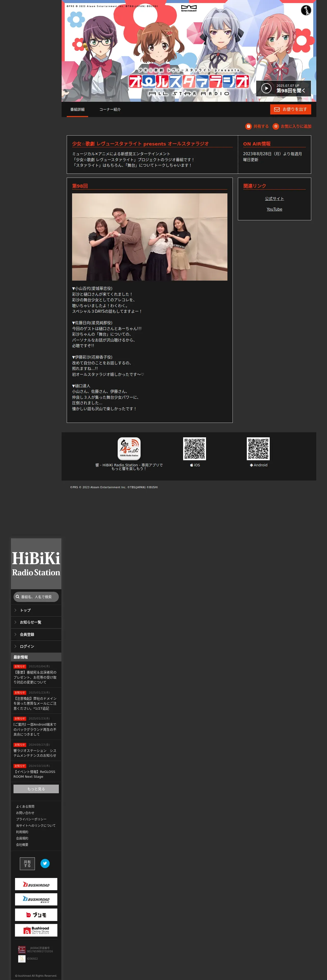Click the Twitter bird icon in sidebar

point(45,863)
